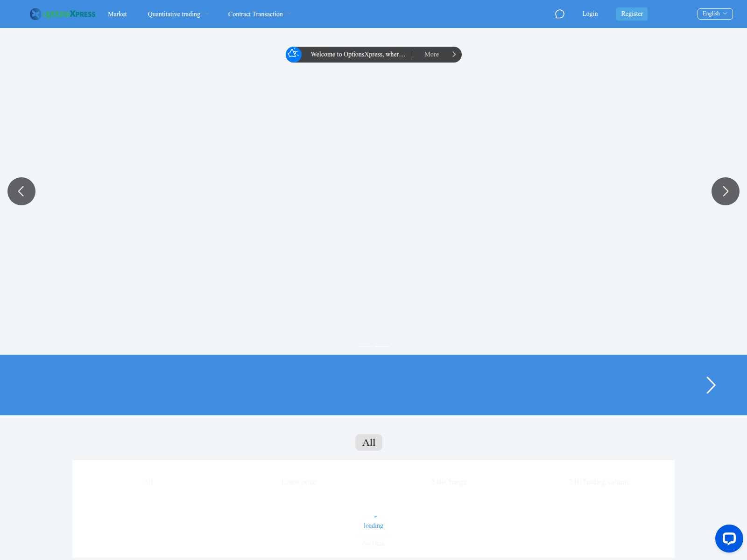
Task: Click the announcement star icon
Action: 294,54
